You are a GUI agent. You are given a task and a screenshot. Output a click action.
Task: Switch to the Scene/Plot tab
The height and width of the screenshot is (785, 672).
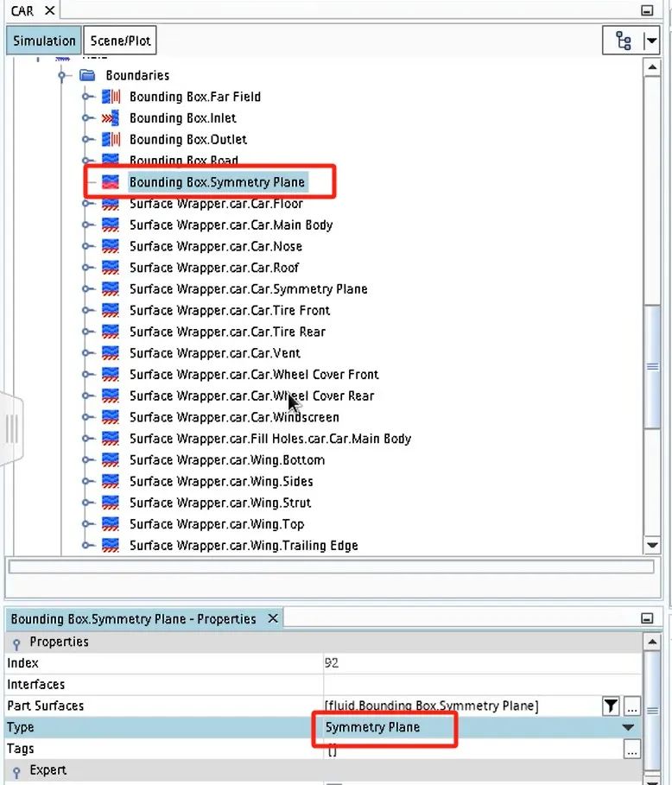coord(120,41)
